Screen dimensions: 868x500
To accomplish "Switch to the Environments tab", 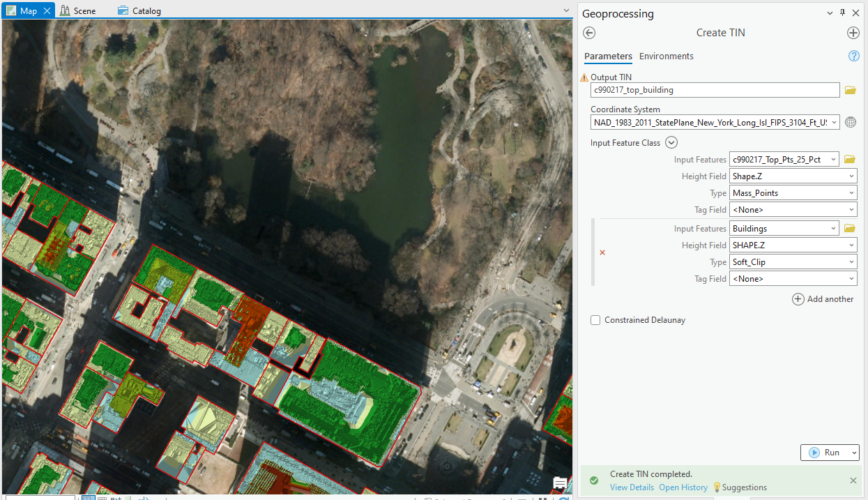I will pos(666,56).
